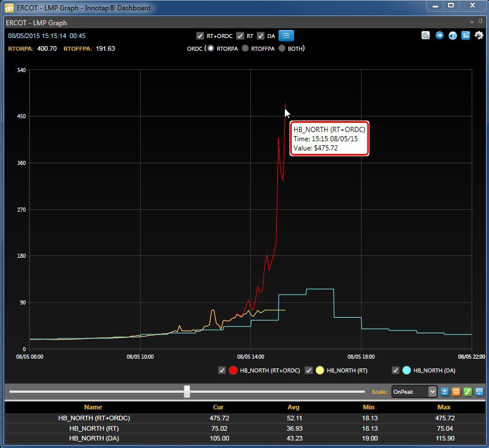The width and height of the screenshot is (489, 448).
Task: Select the HB_NORTH (RT) table row name
Action: point(94,428)
